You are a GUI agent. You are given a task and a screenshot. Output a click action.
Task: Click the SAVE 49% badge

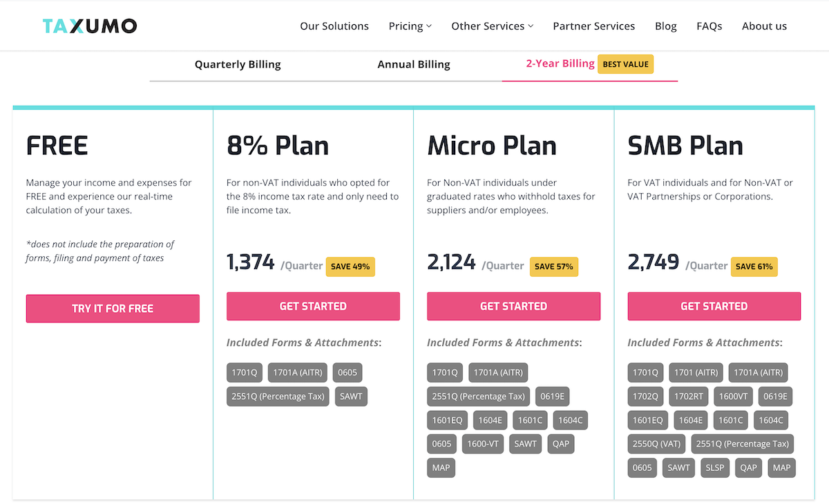click(350, 266)
